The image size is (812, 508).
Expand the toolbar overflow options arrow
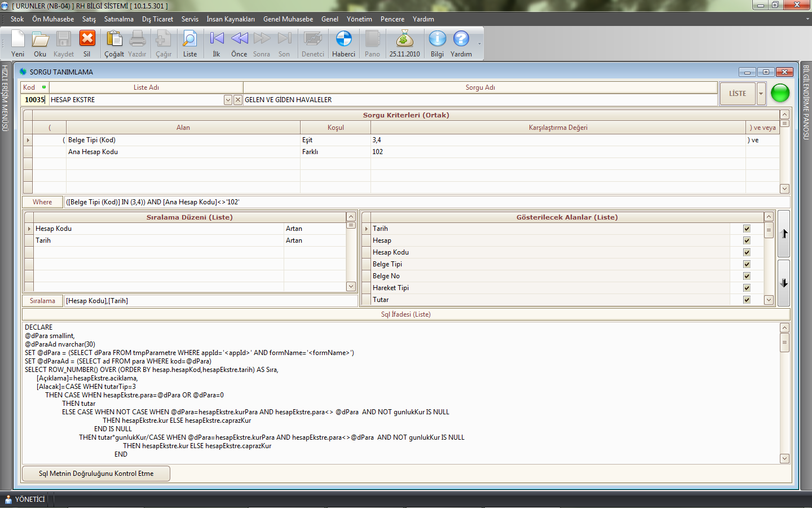479,43
